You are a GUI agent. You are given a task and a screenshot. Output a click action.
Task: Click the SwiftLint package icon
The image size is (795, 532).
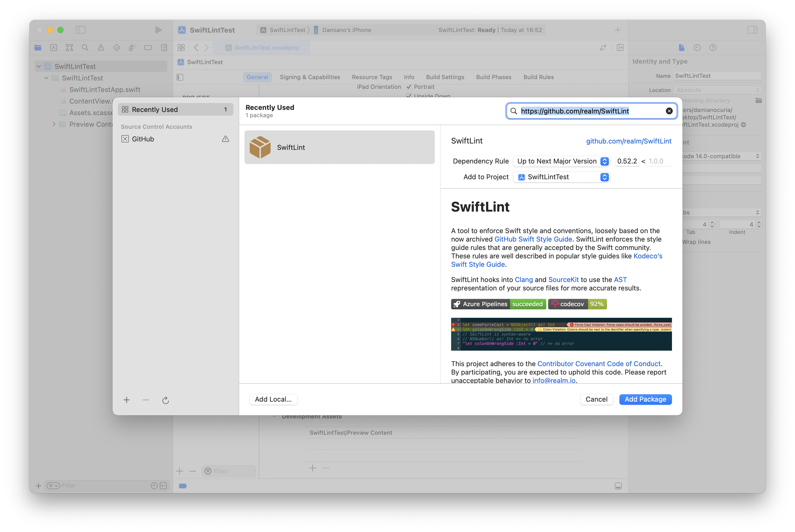[259, 147]
